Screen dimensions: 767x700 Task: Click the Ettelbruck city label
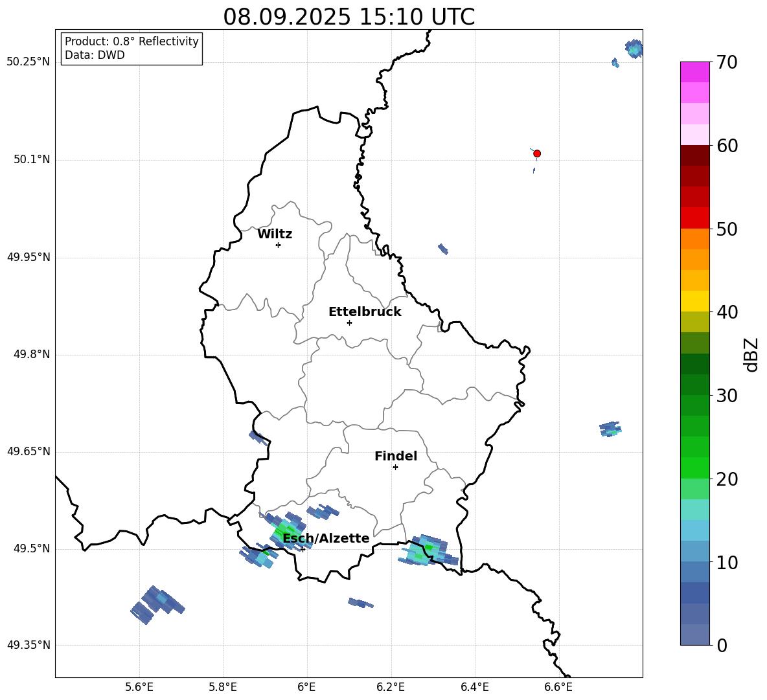pyautogui.click(x=365, y=312)
